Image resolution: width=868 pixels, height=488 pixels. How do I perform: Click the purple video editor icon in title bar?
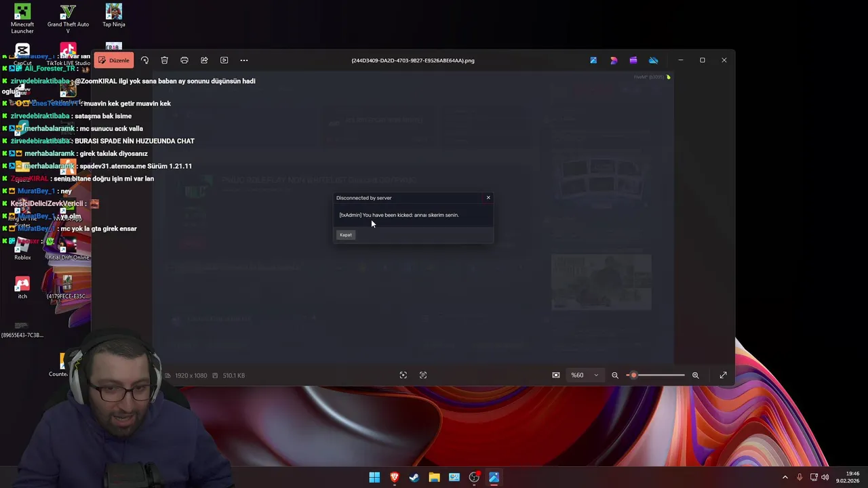(x=633, y=60)
